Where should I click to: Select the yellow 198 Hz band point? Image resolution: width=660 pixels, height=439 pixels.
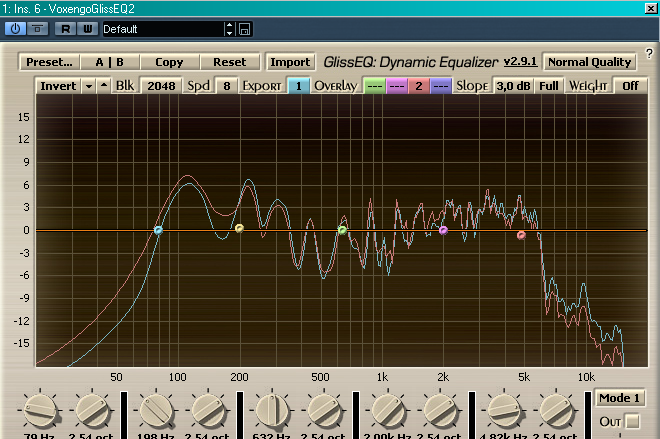point(239,228)
